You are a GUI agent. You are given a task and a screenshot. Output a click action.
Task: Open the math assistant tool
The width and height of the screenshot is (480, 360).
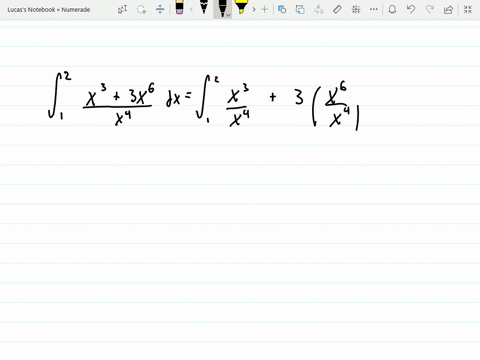click(356, 9)
